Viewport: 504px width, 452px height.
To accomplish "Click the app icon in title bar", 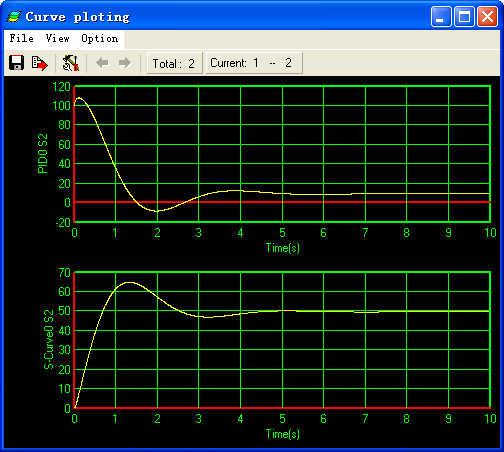I will [x=14, y=17].
